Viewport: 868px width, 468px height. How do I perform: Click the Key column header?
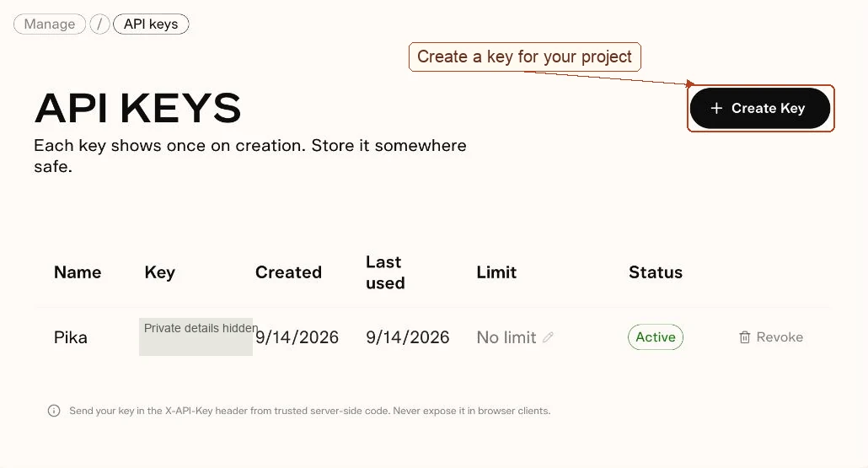pos(160,272)
